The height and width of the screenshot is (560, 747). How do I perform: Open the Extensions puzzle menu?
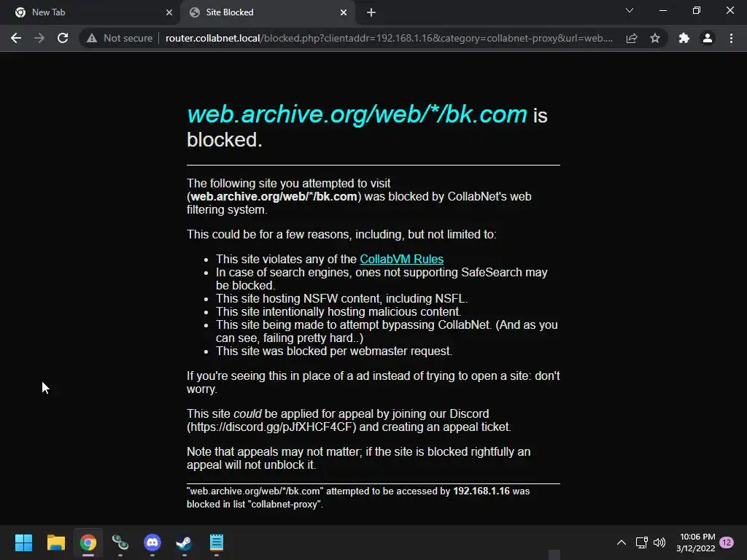click(684, 38)
